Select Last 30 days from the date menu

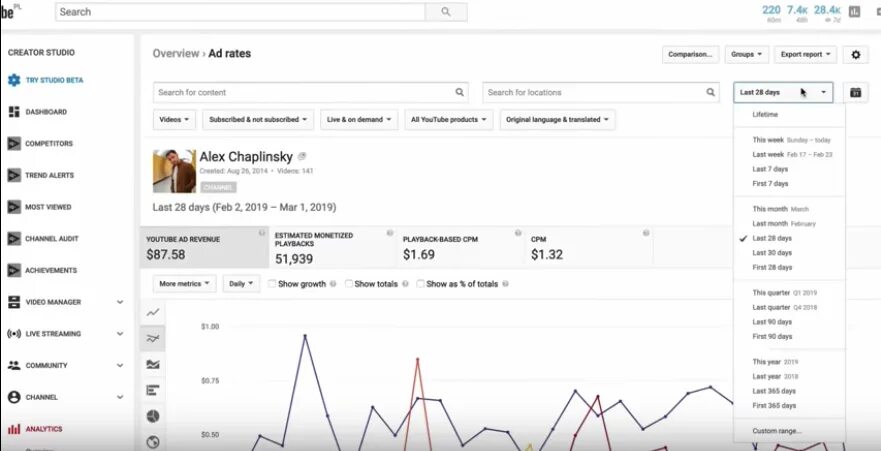click(x=772, y=253)
